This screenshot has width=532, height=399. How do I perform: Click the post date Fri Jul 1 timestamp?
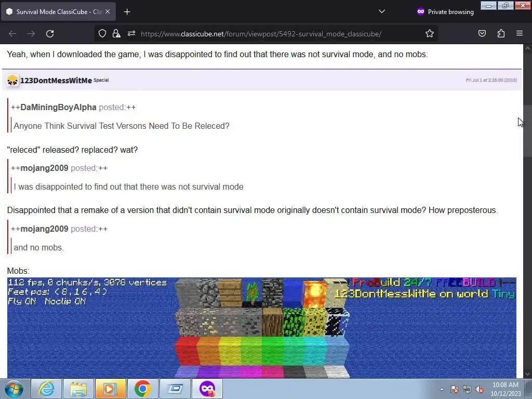pos(491,80)
